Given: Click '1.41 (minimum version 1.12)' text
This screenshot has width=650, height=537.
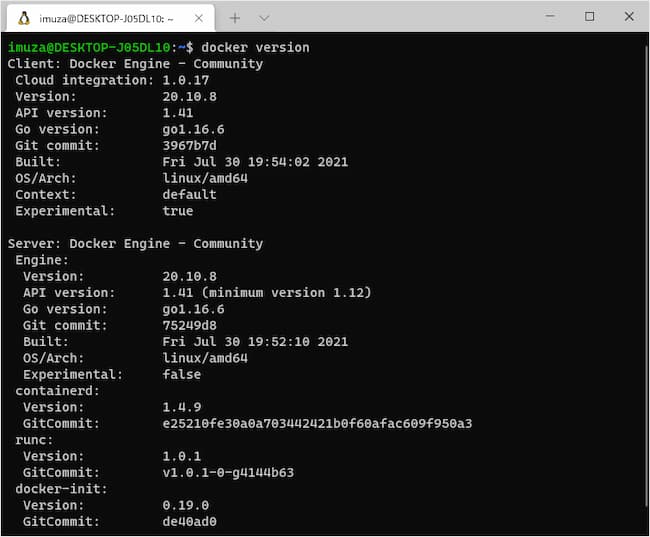Looking at the screenshot, I should click(267, 293).
